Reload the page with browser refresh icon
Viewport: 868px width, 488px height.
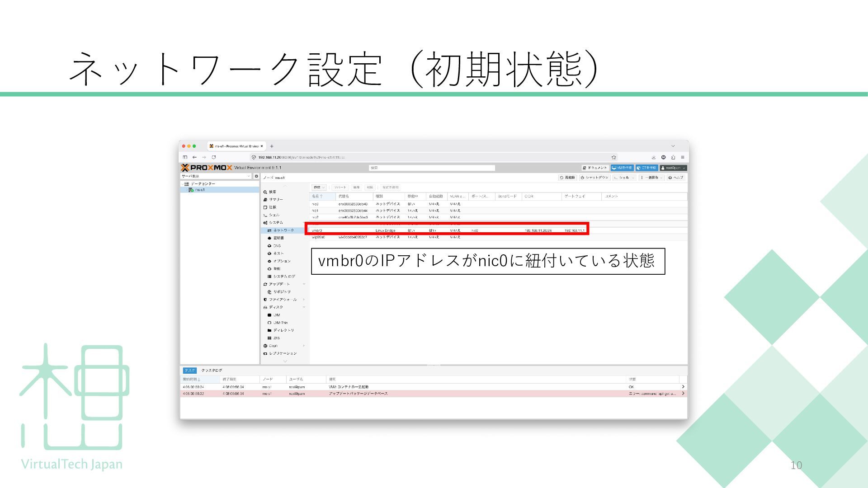click(213, 157)
